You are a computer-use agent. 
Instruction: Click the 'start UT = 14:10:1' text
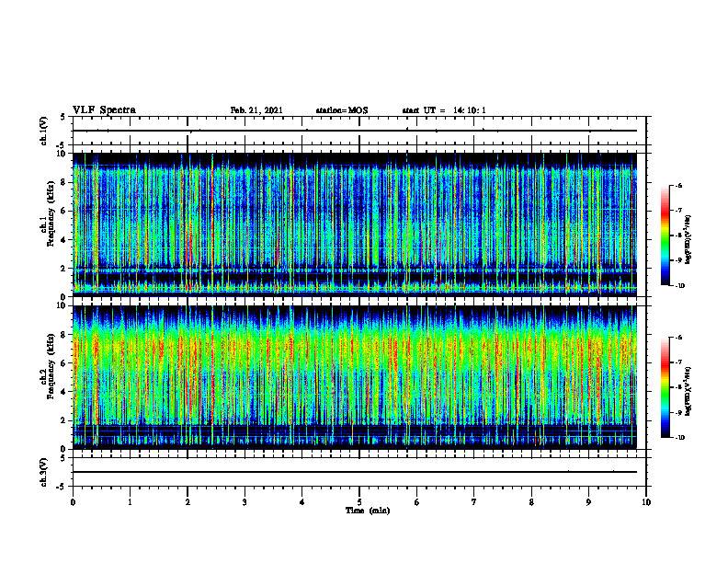pyautogui.click(x=444, y=110)
